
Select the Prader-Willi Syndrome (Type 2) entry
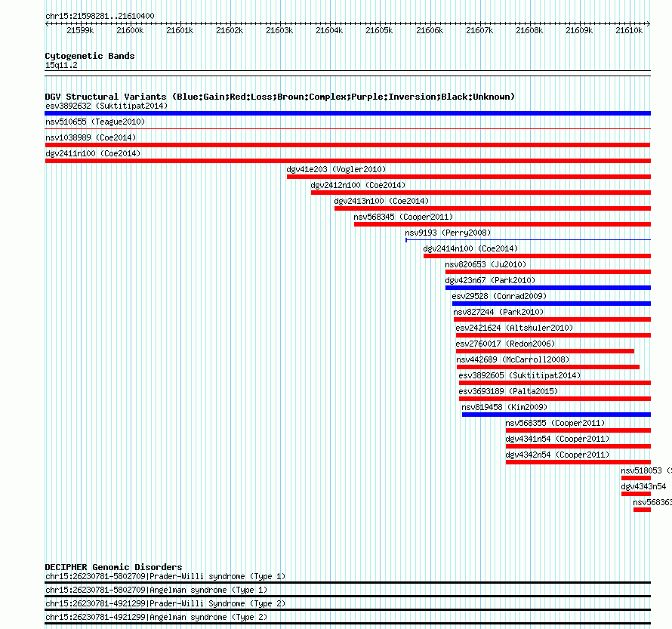coord(165,604)
